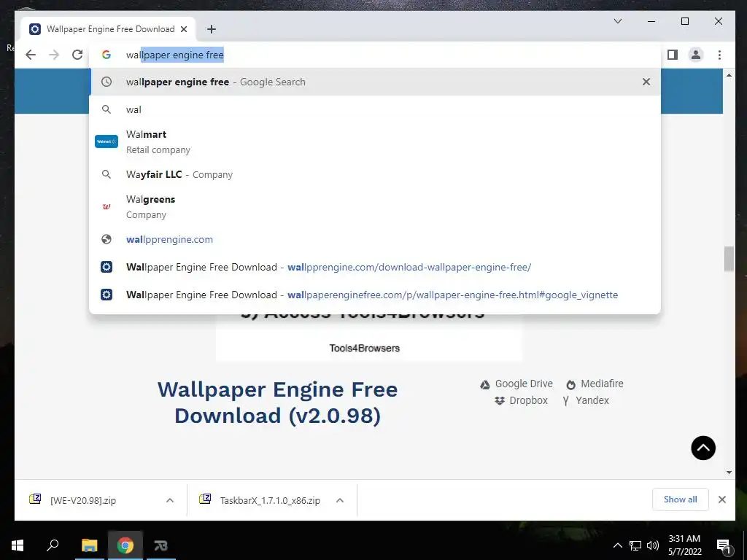Screen dimensions: 747x560
Task: Open wallpaperenginefree.com google_vignette suggestion
Action: click(x=375, y=295)
